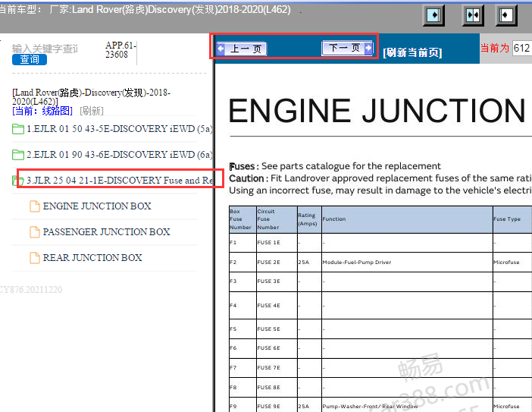
Task: Click the 刷新当前页 refresh link
Action: pyautogui.click(x=412, y=52)
